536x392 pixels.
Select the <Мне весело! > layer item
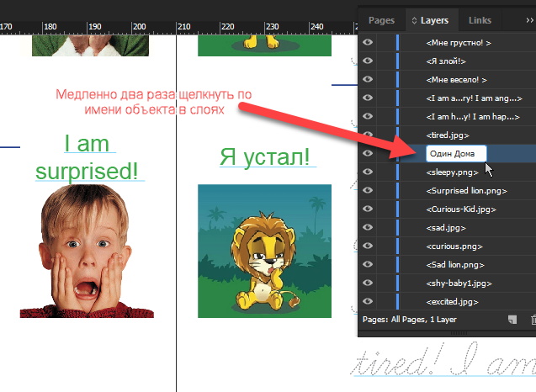point(456,80)
